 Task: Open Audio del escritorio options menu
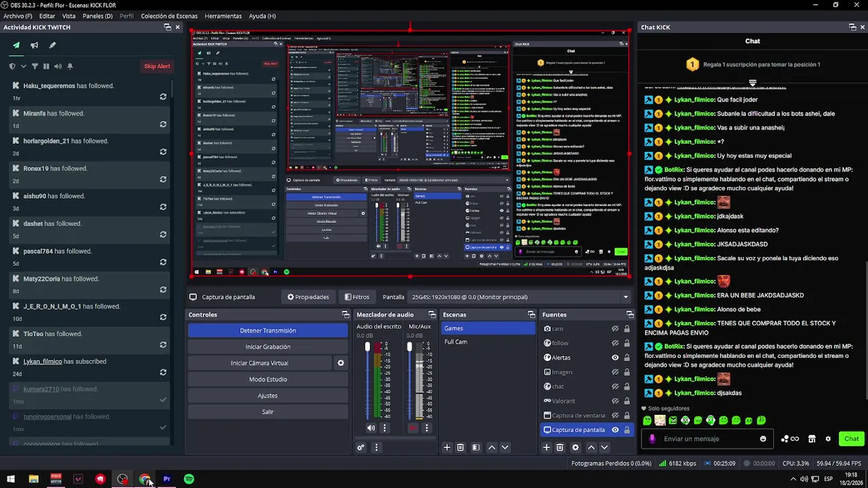(384, 428)
